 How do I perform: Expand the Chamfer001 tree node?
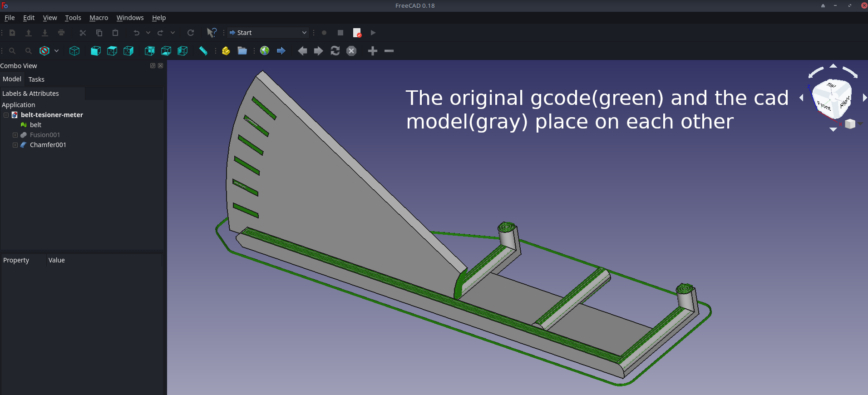click(x=15, y=145)
